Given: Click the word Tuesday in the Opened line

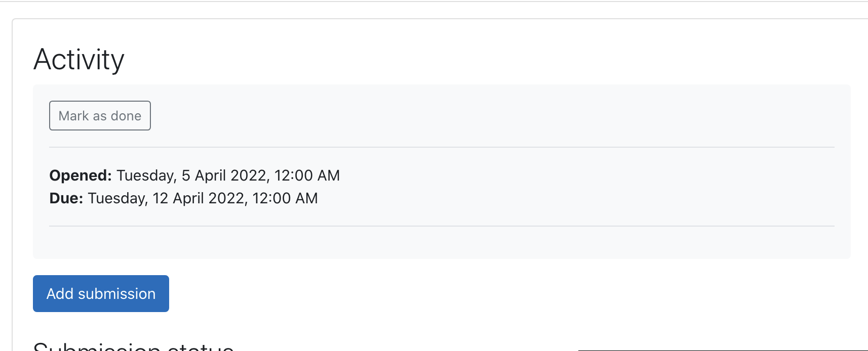Looking at the screenshot, I should coord(146,175).
